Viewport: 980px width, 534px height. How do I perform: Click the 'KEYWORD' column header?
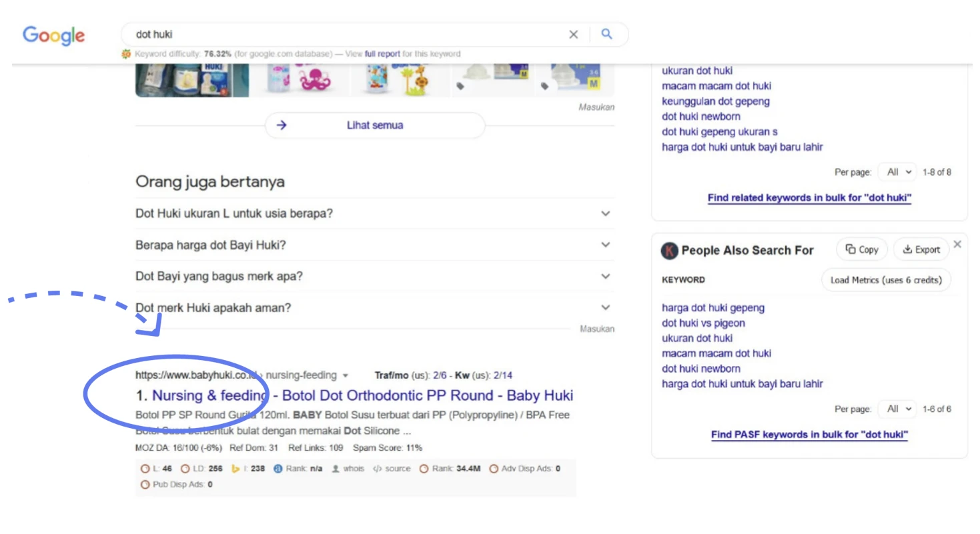click(683, 280)
